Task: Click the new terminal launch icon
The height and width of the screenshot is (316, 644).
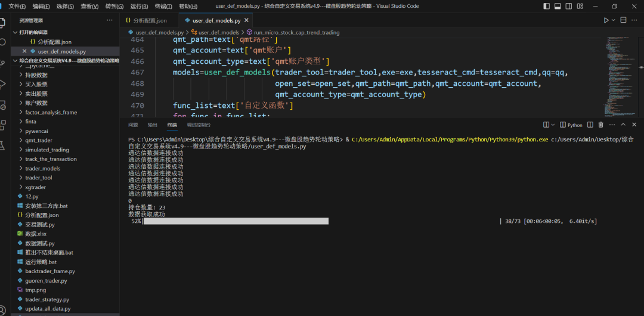Action: 546,125
